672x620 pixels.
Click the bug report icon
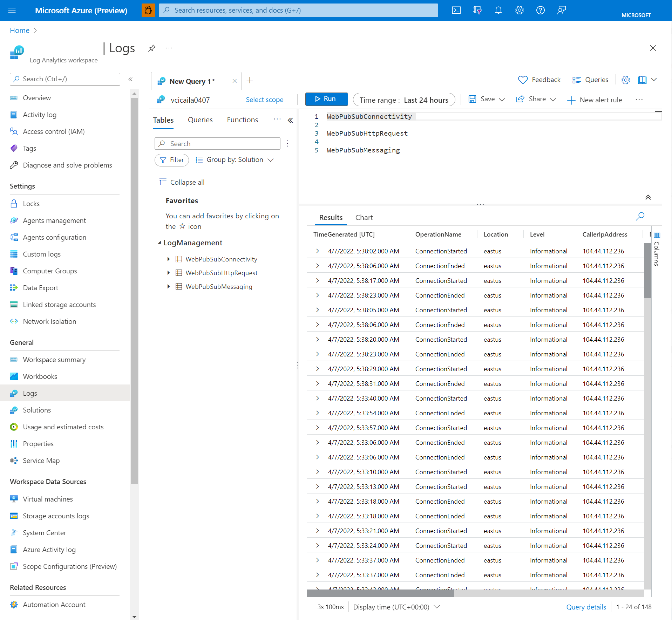point(148,10)
